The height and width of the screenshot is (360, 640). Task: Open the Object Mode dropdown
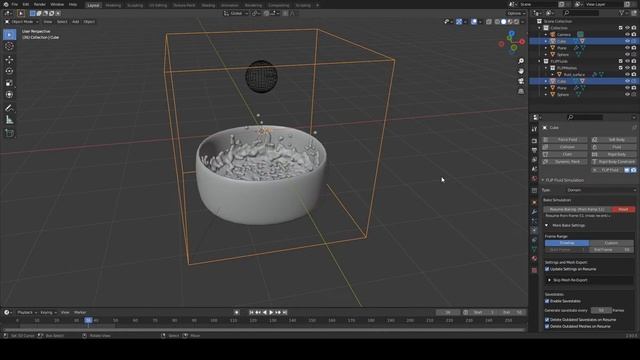coord(22,22)
